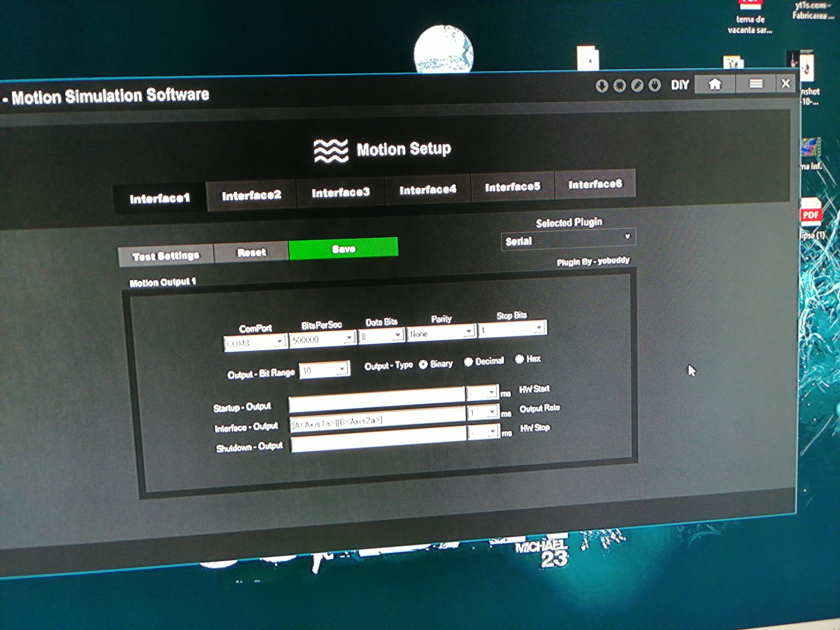The width and height of the screenshot is (840, 630).
Task: Click the 'Motion Setup' heading text
Action: coord(404,149)
